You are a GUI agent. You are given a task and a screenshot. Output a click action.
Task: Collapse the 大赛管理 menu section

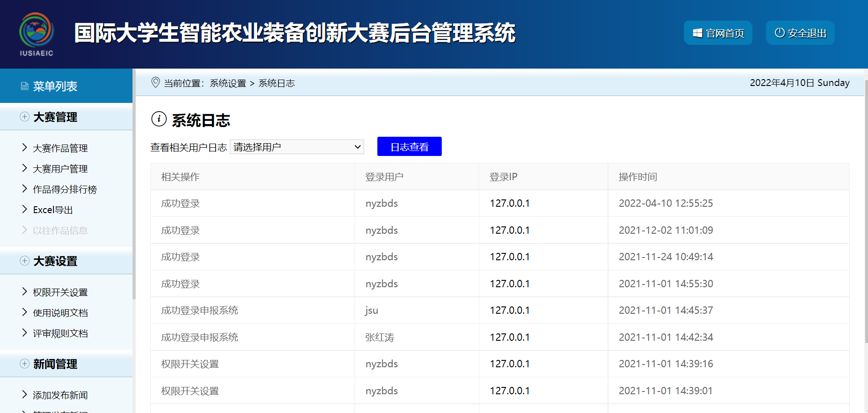[55, 117]
